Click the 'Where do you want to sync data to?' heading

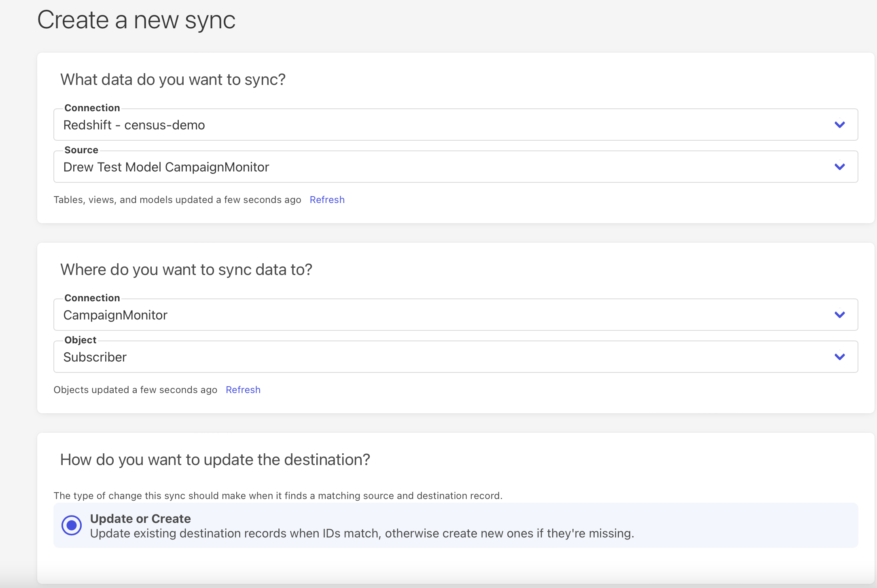(186, 270)
